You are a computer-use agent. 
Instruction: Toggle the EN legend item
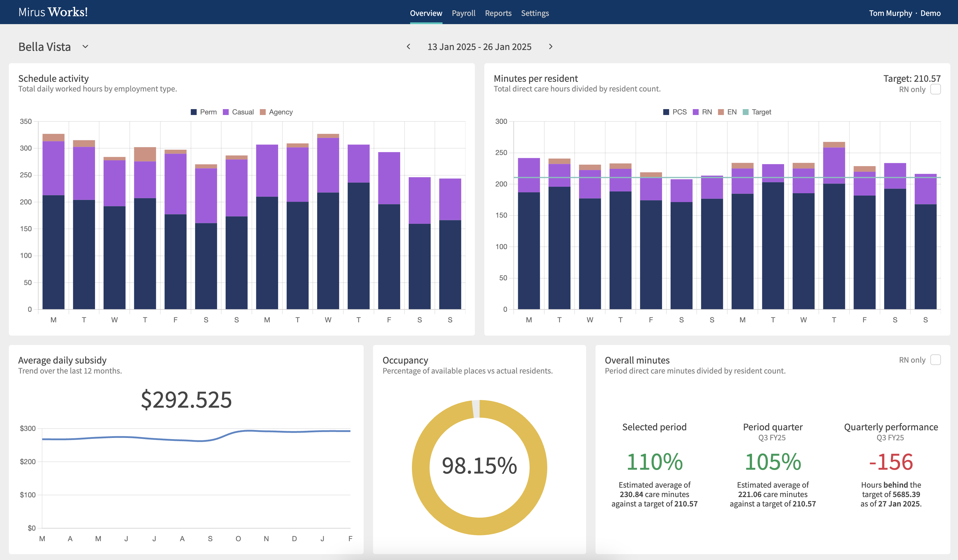727,112
